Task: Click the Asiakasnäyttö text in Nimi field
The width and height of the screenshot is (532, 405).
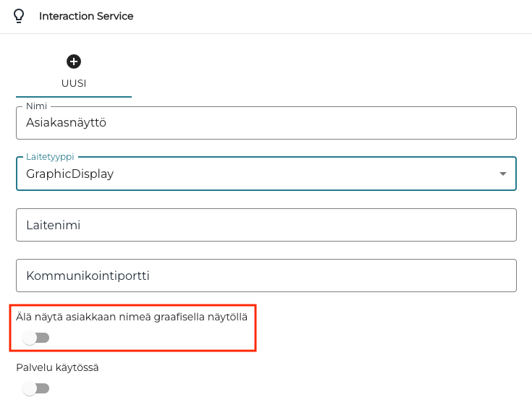Action: point(67,123)
